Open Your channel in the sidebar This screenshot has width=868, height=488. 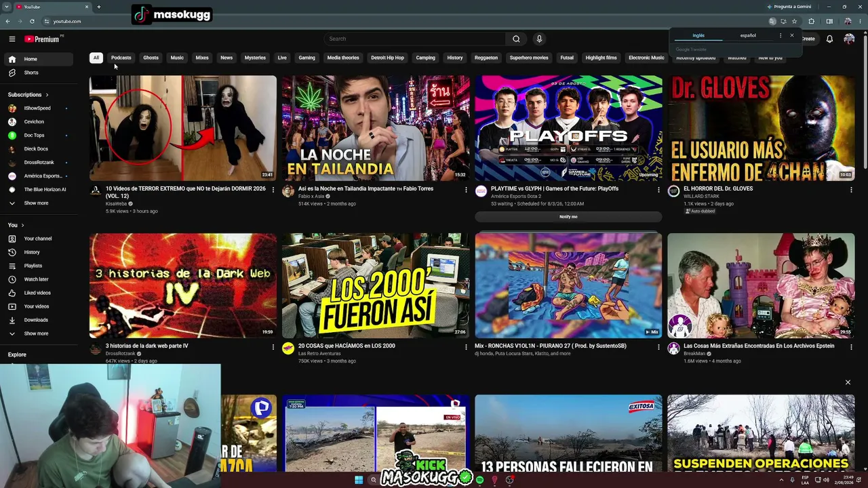(x=39, y=239)
